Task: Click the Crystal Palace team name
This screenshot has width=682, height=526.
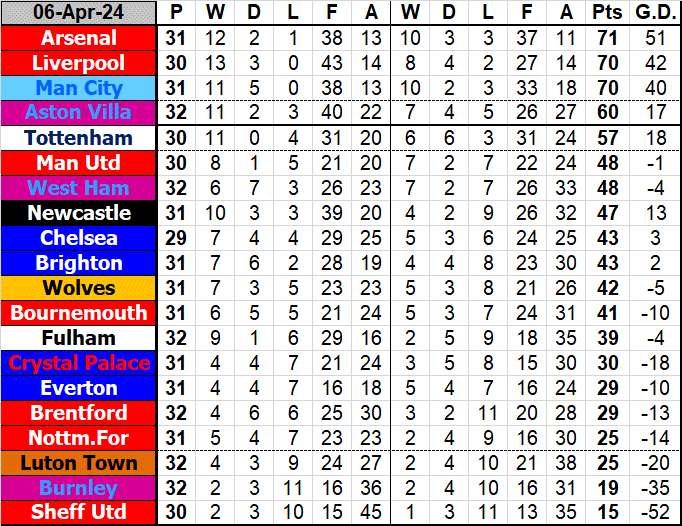Action: (x=79, y=363)
